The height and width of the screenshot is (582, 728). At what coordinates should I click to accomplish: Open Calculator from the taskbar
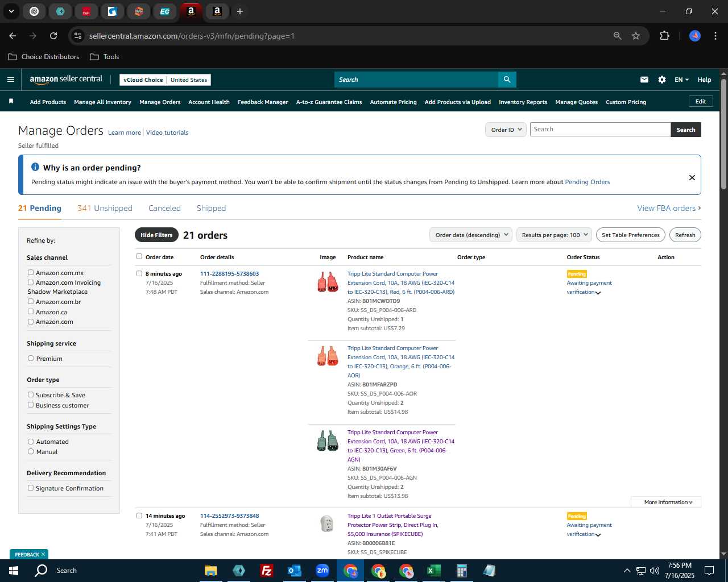pyautogui.click(x=461, y=571)
